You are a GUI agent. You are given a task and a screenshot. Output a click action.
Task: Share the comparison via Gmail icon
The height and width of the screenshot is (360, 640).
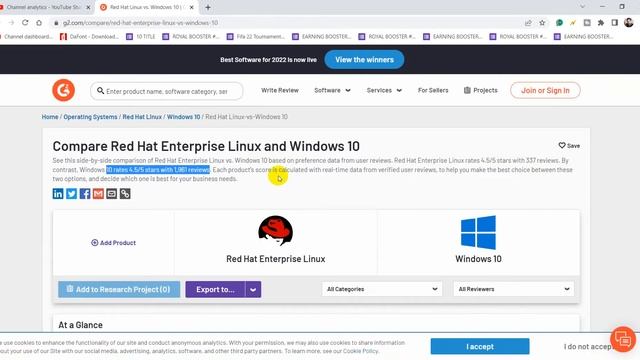98,193
